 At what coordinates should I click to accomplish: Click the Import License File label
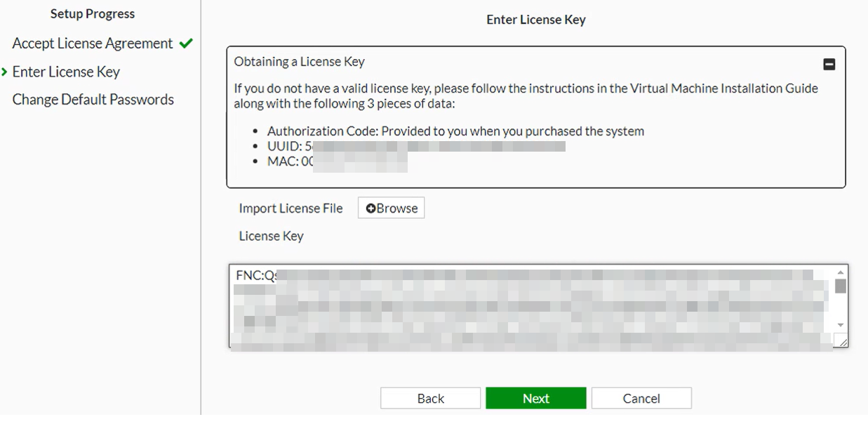(291, 208)
